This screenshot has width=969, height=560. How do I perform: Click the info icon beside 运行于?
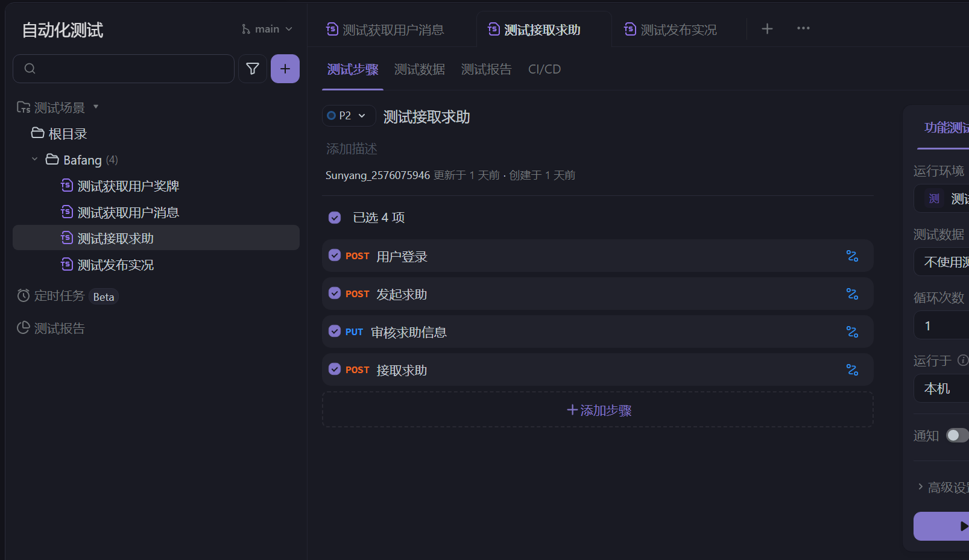click(x=963, y=360)
